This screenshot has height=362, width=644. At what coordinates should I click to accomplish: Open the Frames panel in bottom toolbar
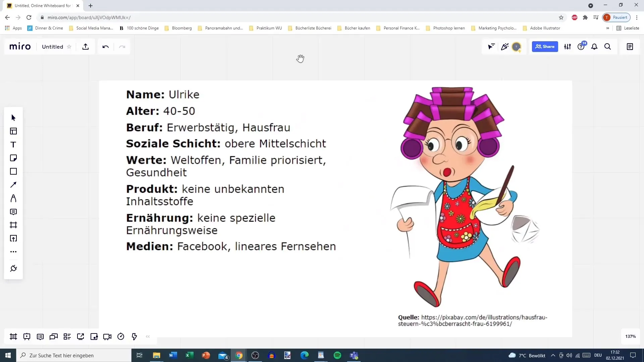pyautogui.click(x=13, y=337)
